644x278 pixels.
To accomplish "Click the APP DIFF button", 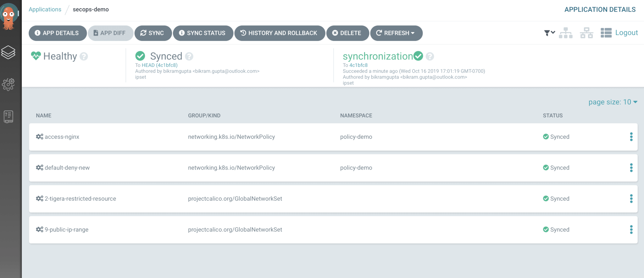I will click(110, 33).
